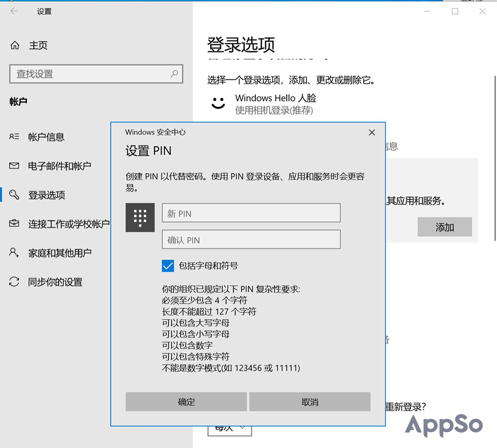Close the 设置 PIN dialog
The image size is (497, 448).
(372, 133)
